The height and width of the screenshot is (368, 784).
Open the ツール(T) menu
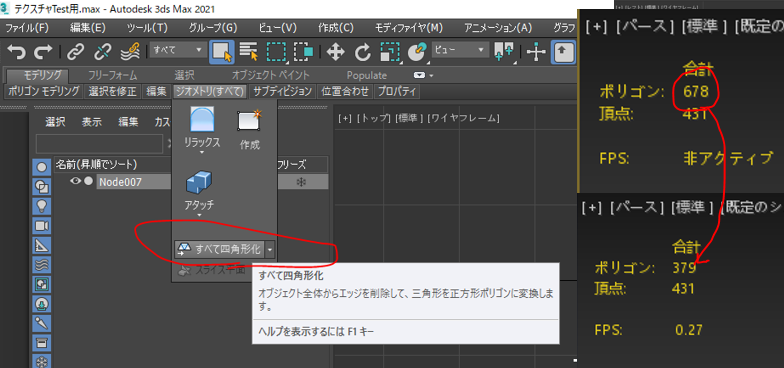148,28
